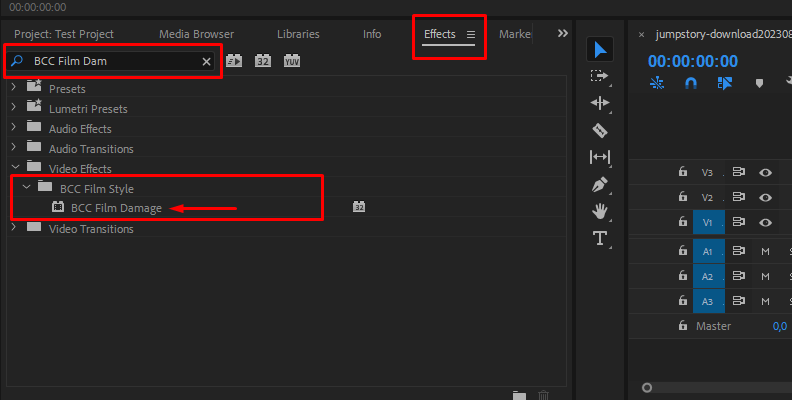Collapse the Video Effects folder
The height and width of the screenshot is (400, 792).
click(15, 167)
